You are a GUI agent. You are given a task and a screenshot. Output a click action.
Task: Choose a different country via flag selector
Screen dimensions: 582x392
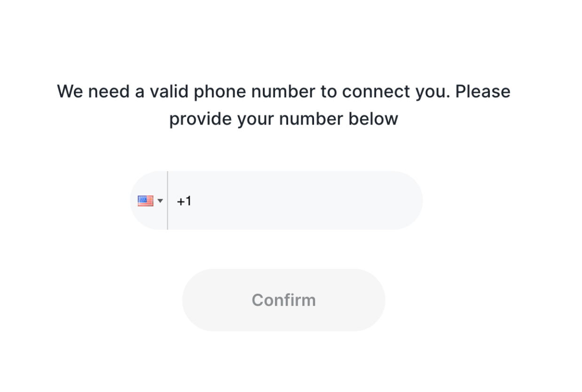149,201
